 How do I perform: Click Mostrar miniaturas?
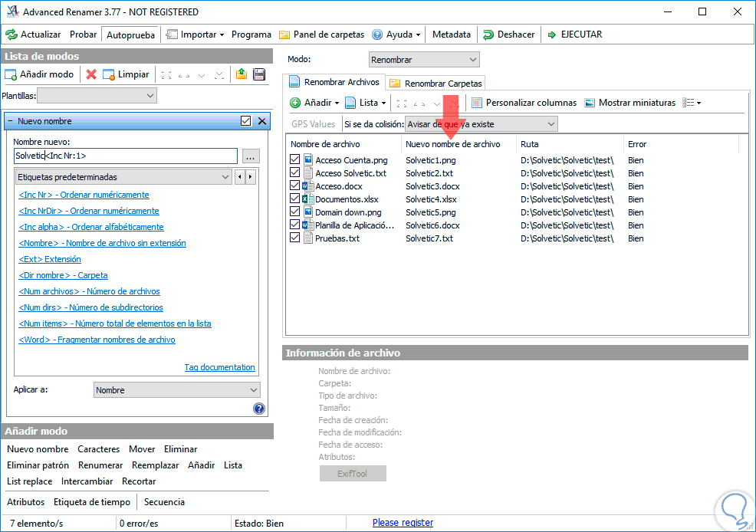[x=629, y=103]
